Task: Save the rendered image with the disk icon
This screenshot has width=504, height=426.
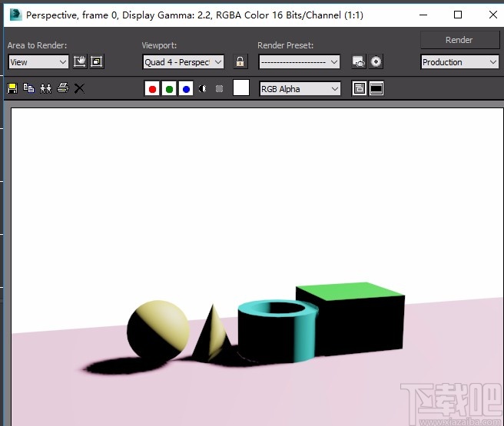Action: 12,88
